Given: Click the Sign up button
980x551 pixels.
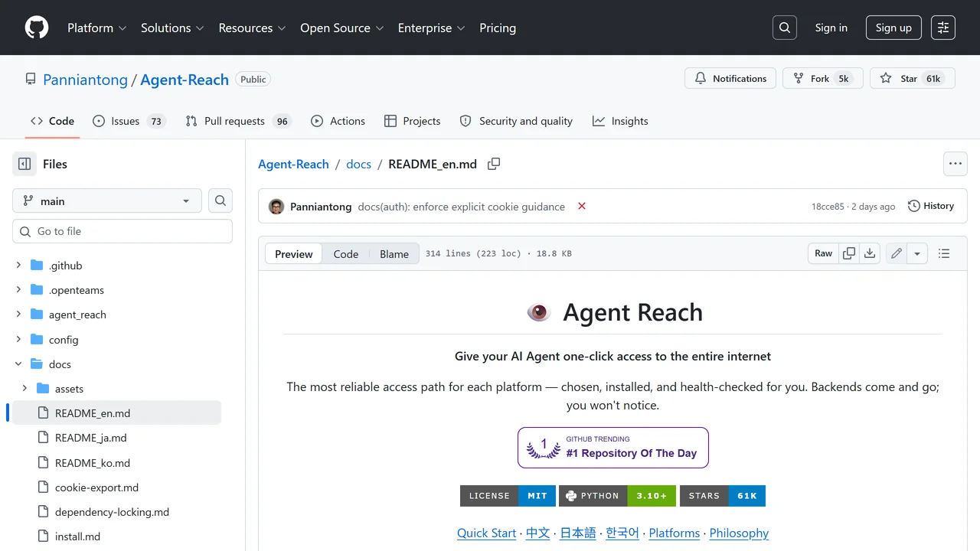Looking at the screenshot, I should click(893, 28).
